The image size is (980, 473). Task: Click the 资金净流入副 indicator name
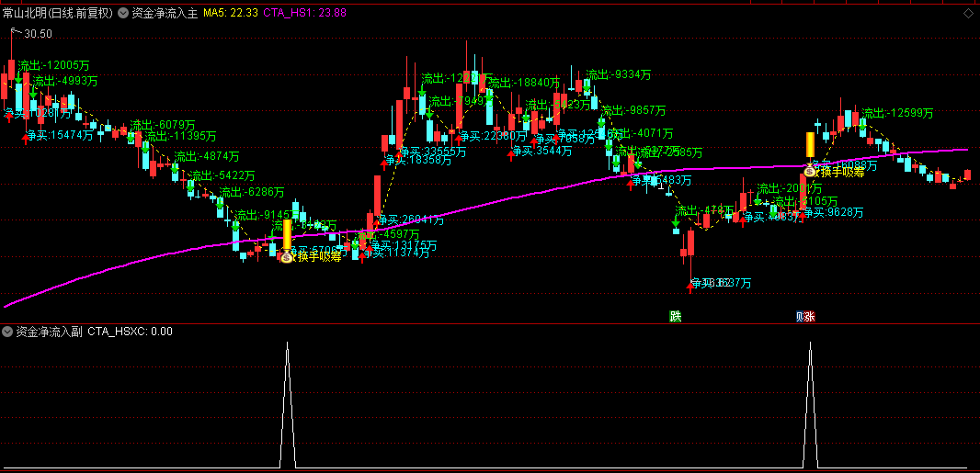pyautogui.click(x=49, y=332)
